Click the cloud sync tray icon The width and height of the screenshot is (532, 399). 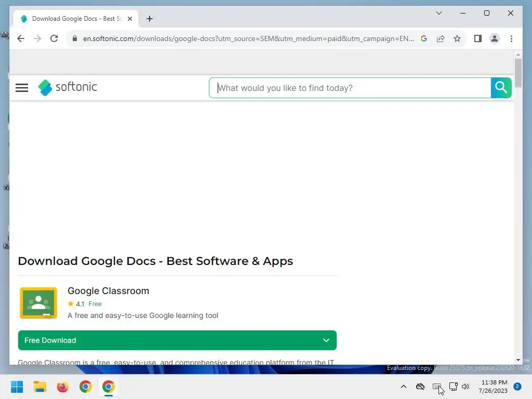point(420,387)
